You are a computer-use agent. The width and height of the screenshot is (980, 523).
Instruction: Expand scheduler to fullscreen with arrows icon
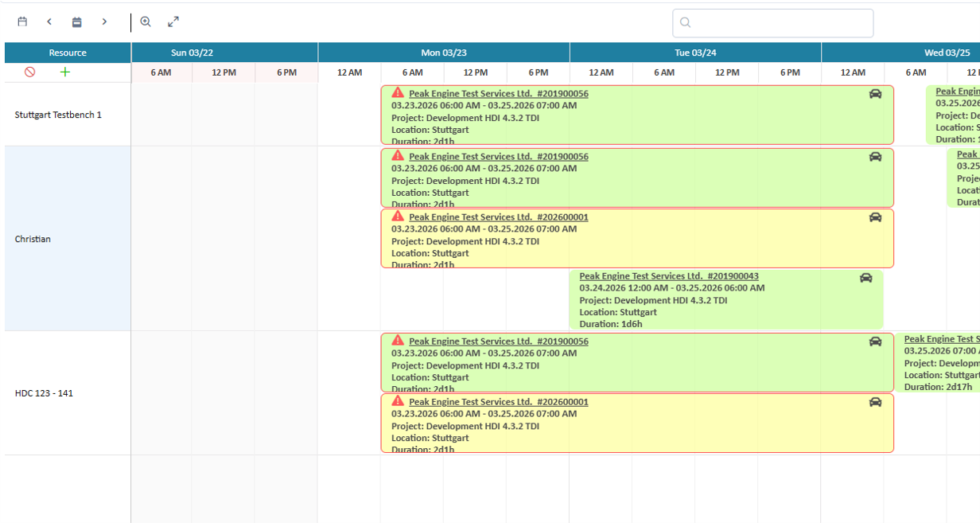173,21
